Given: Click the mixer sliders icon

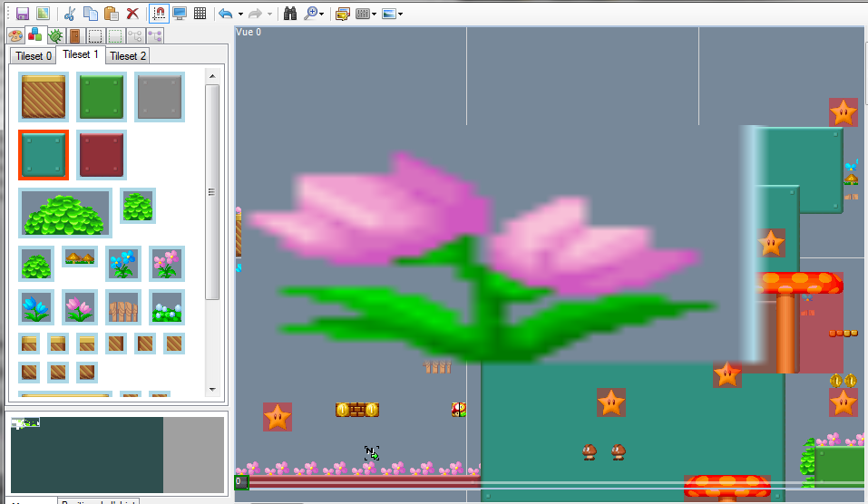Looking at the screenshot, I should pos(363,14).
